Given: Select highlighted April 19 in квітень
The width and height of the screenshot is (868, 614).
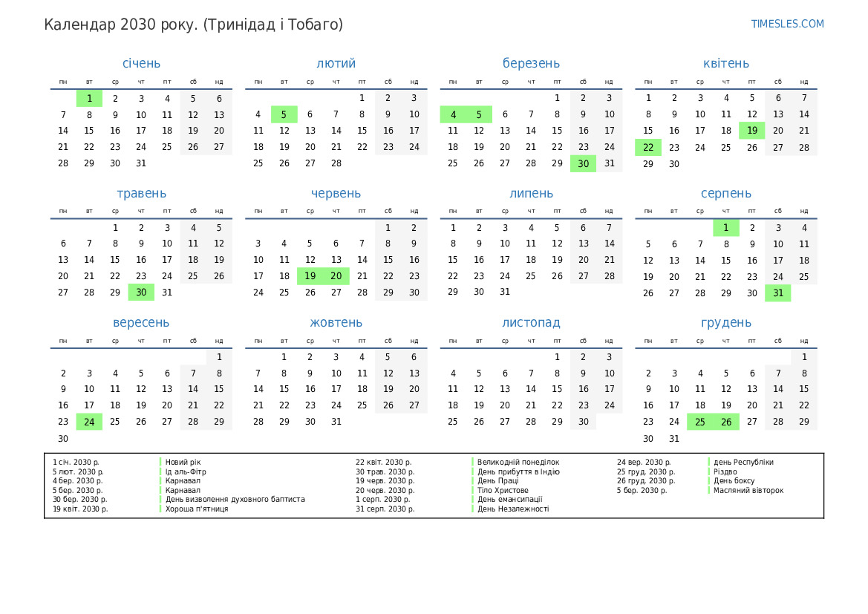Looking at the screenshot, I should [751, 131].
